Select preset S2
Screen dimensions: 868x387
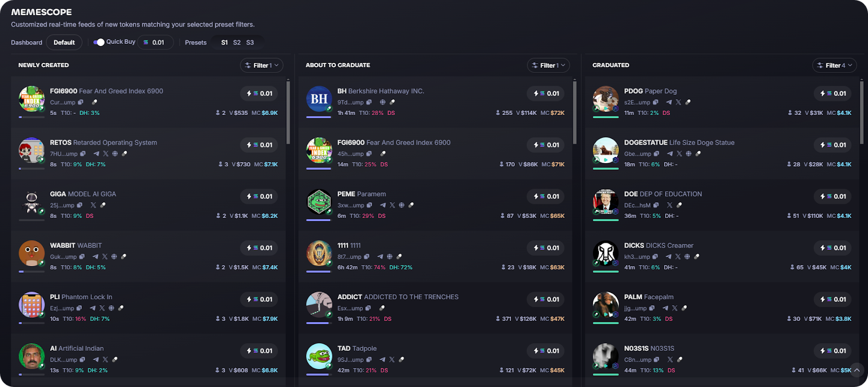[x=237, y=42]
